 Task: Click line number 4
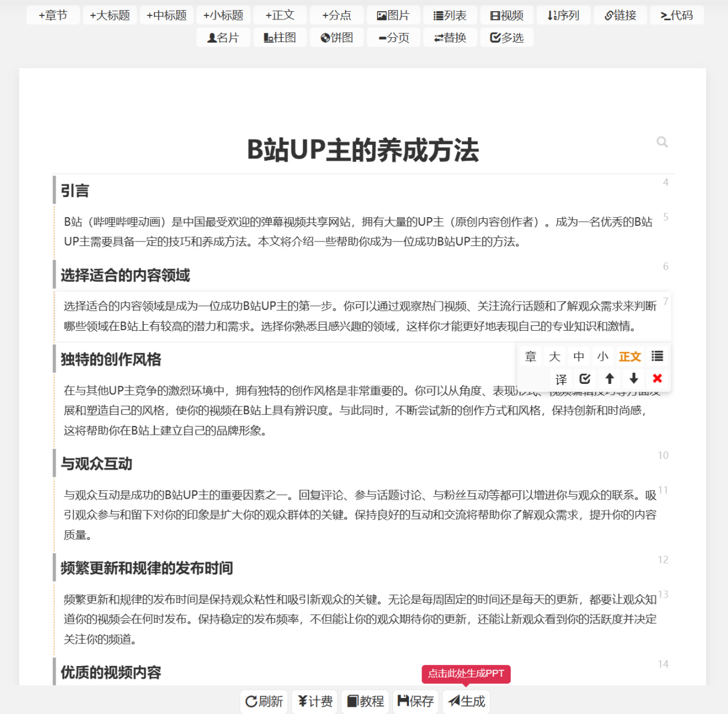pyautogui.click(x=666, y=182)
